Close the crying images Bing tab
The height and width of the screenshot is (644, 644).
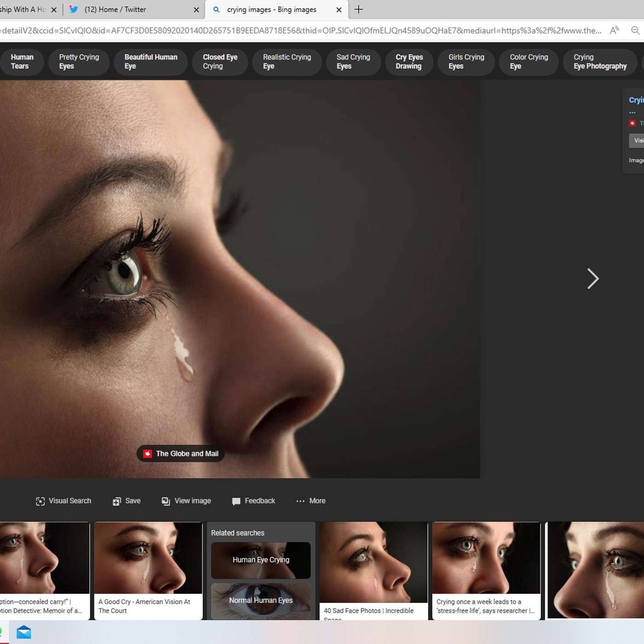339,10
